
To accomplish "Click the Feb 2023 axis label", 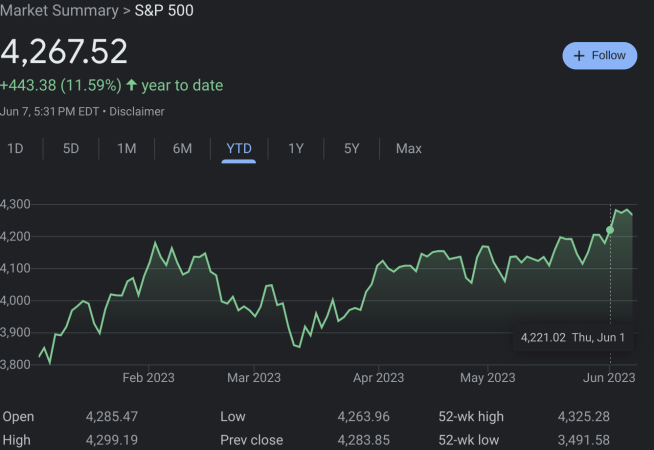I will click(148, 378).
